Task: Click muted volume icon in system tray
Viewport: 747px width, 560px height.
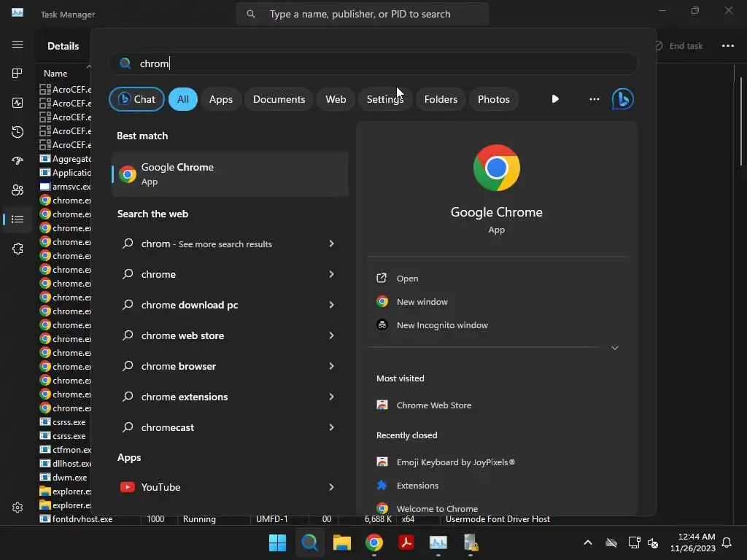Action: (653, 542)
